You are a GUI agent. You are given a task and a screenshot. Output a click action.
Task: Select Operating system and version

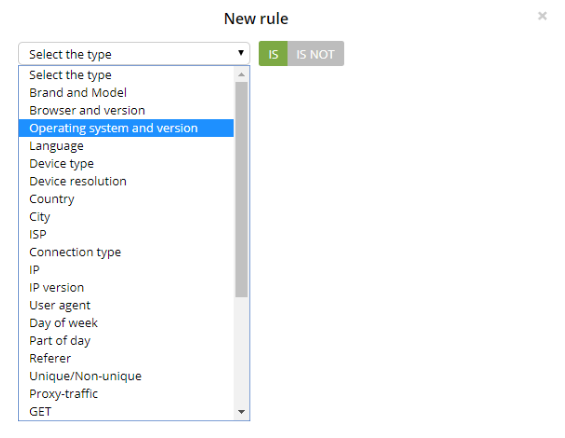(126, 128)
